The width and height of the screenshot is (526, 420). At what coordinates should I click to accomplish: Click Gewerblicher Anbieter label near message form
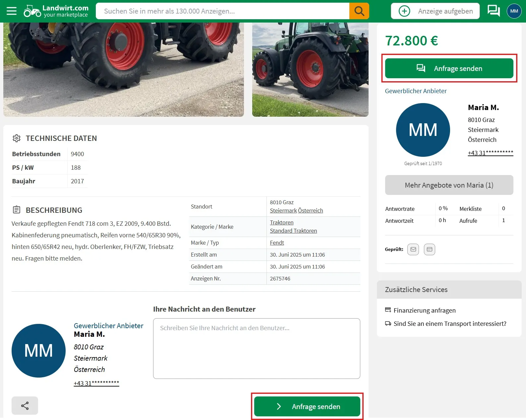tap(108, 326)
